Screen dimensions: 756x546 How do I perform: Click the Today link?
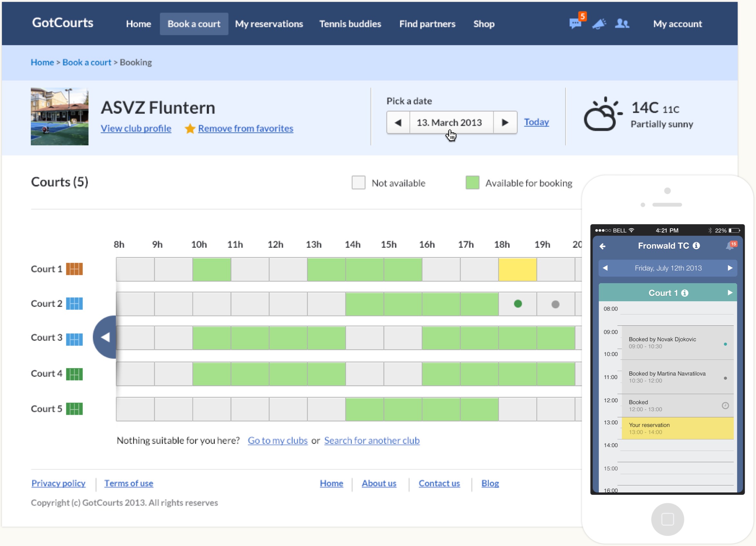[536, 122]
